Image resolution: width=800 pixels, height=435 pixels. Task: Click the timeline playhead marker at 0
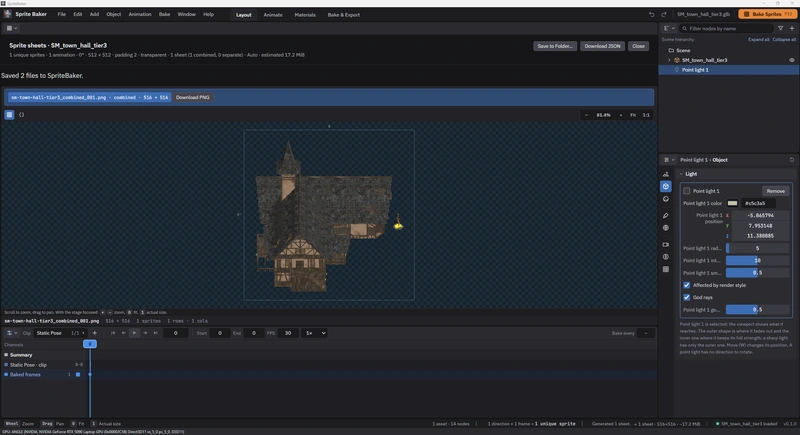pyautogui.click(x=90, y=344)
